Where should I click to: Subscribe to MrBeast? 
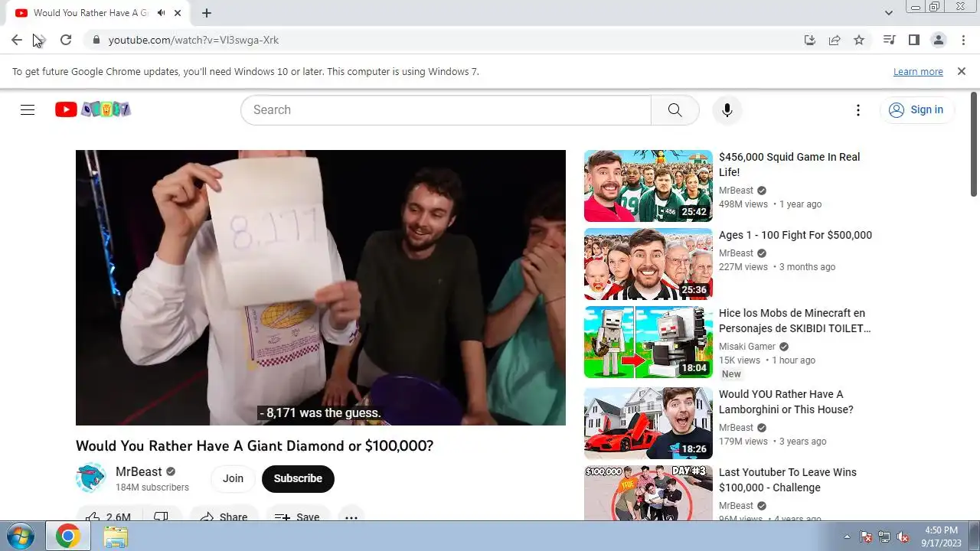(298, 478)
